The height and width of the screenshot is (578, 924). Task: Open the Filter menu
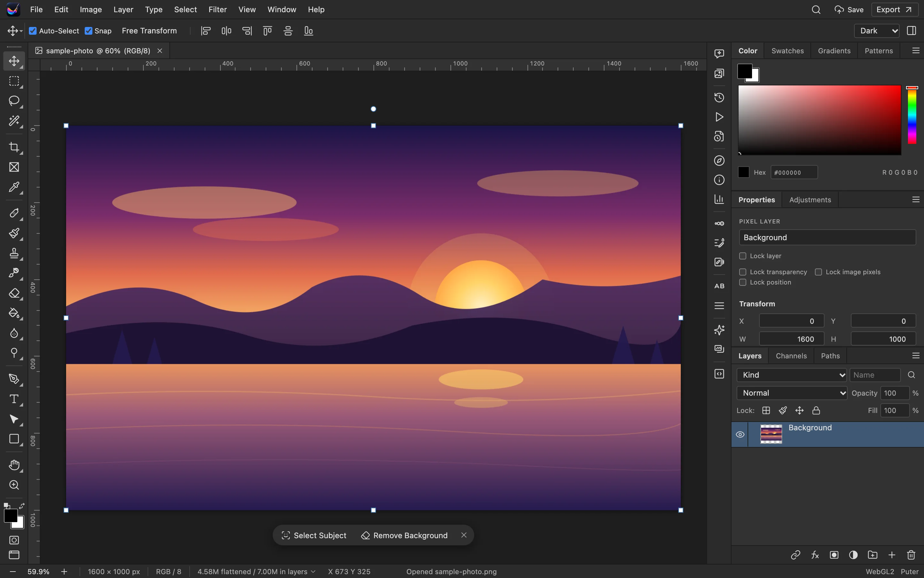(218, 10)
